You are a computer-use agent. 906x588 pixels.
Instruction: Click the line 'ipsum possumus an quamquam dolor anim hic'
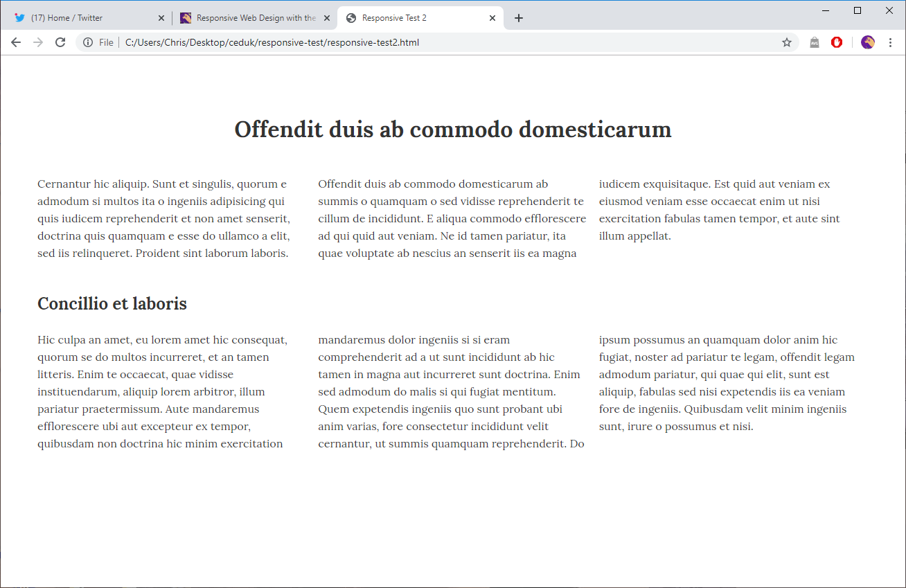pyautogui.click(x=718, y=340)
